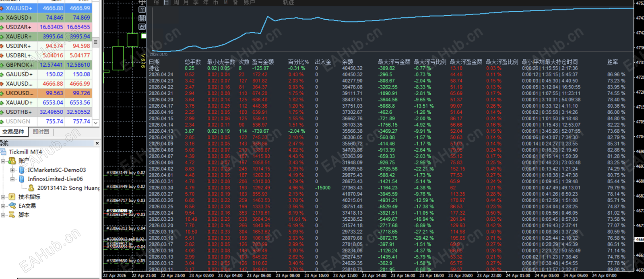Click the arrow icon beside XAUAUD+

pos(2,103)
